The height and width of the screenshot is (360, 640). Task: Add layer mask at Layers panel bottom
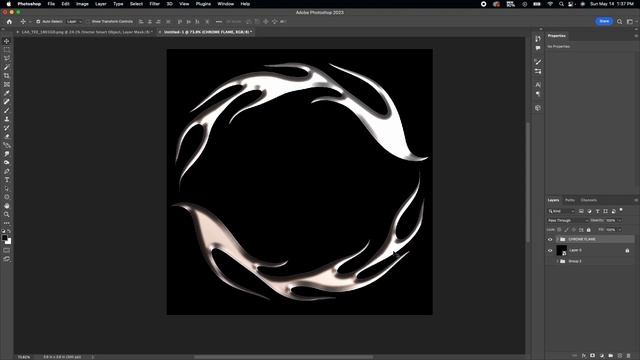593,356
